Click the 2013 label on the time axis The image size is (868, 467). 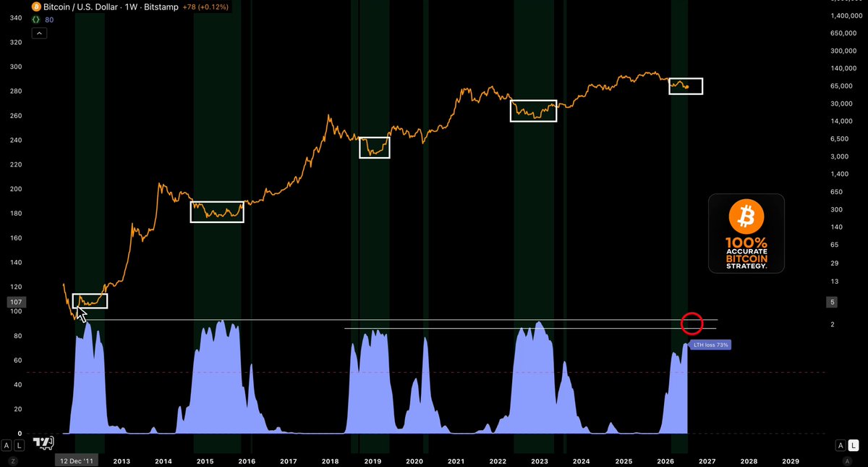point(122,460)
